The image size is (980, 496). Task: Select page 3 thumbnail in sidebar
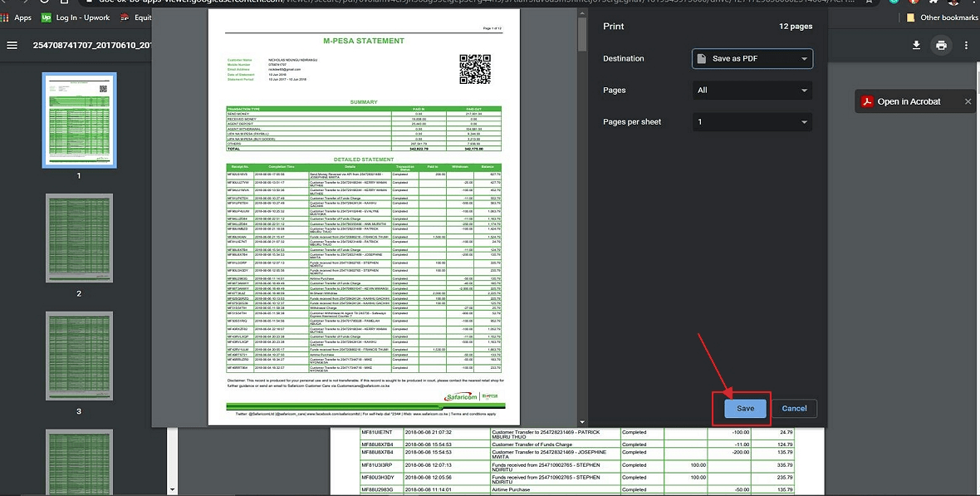[x=80, y=356]
